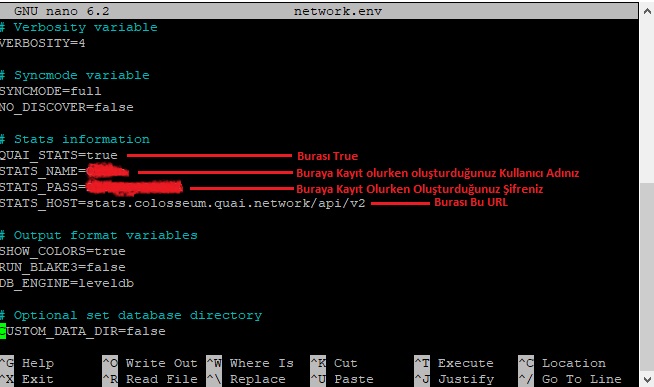Screen dimensions: 654x387
Task: Place cursor on the STATS_NAME= line
Action: click(65, 171)
